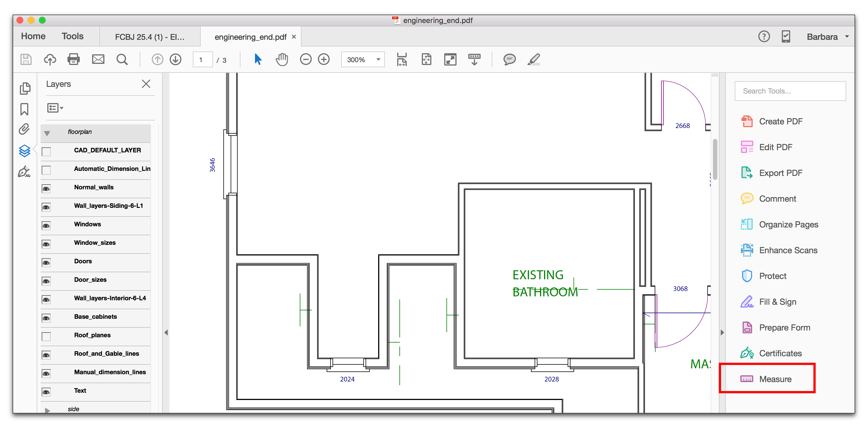Collapse the left navigation pane arrow
Screen dimensions: 868x428
(166, 332)
